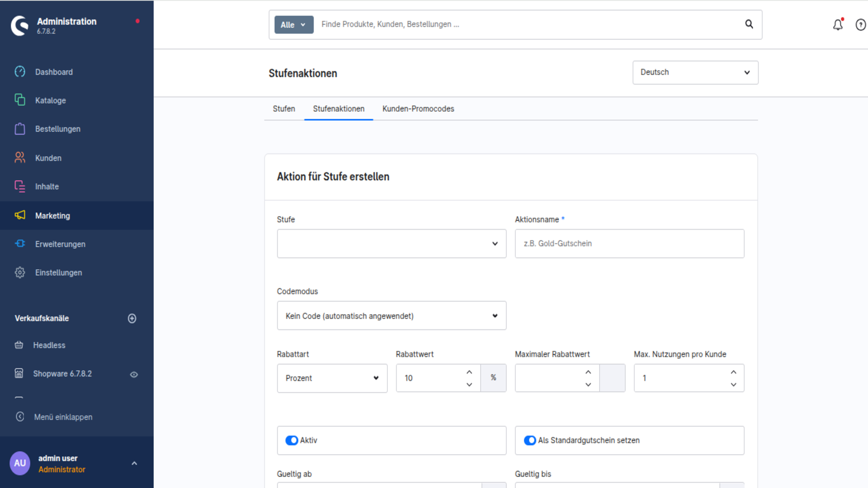Click the Headless basket icon

pyautogui.click(x=19, y=345)
